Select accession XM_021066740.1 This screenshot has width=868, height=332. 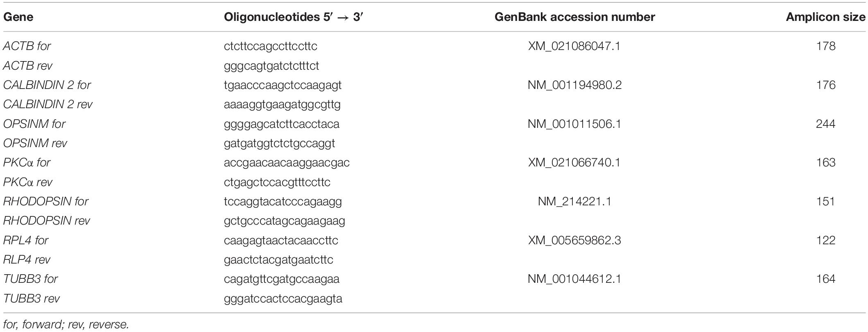[x=574, y=162]
